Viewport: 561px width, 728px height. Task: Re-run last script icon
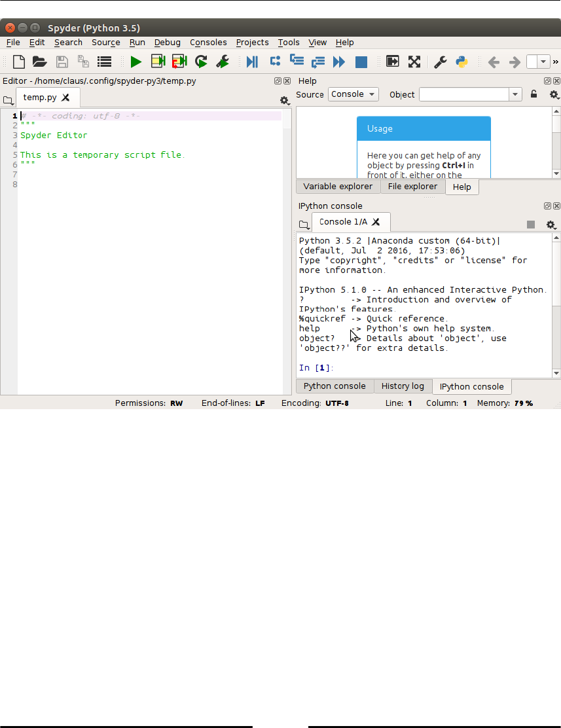coord(201,62)
